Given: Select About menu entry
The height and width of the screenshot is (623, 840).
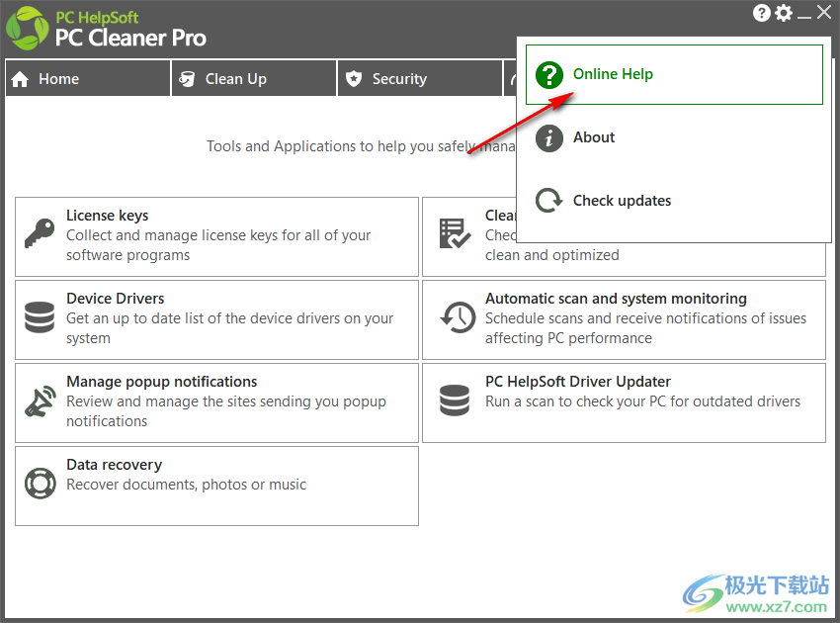Looking at the screenshot, I should click(x=674, y=137).
